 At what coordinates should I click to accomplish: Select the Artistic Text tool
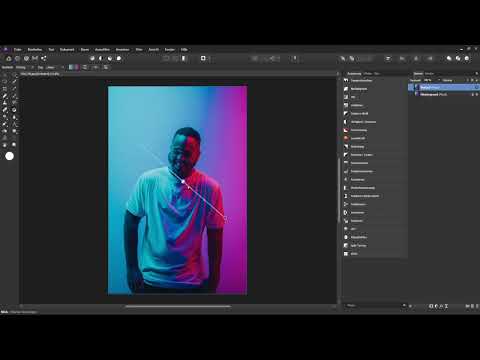click(14, 124)
